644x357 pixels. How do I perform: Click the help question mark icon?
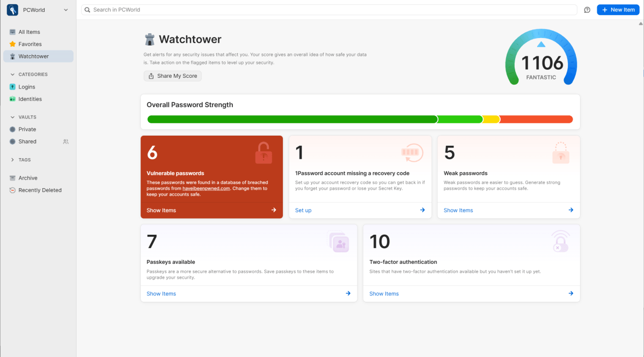pyautogui.click(x=587, y=10)
